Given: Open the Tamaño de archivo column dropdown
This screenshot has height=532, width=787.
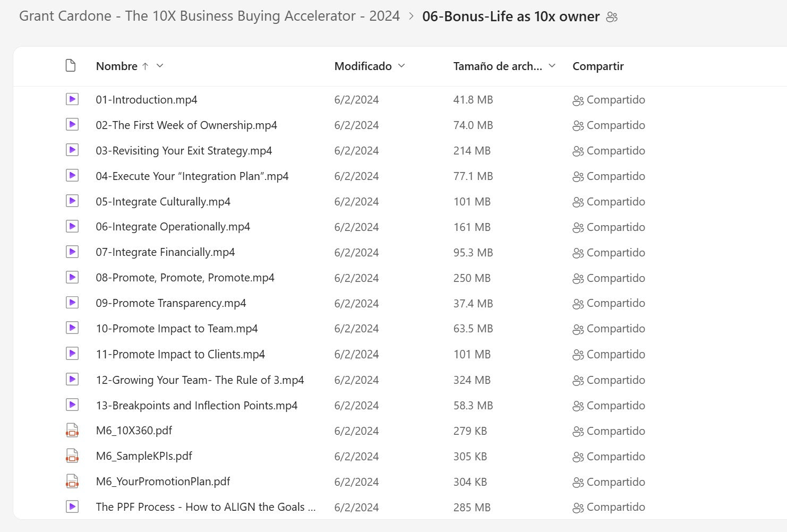Looking at the screenshot, I should (x=552, y=66).
